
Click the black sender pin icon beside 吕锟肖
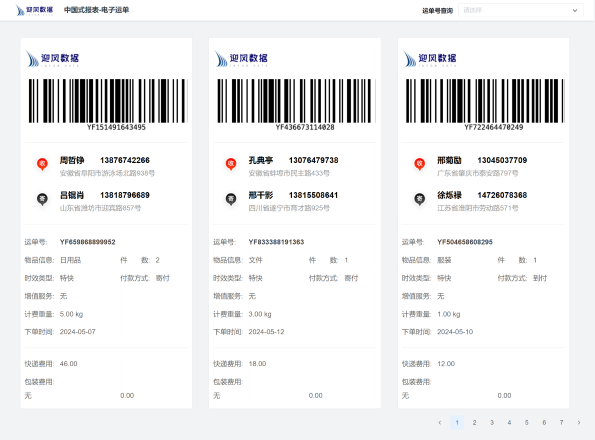coord(42,199)
